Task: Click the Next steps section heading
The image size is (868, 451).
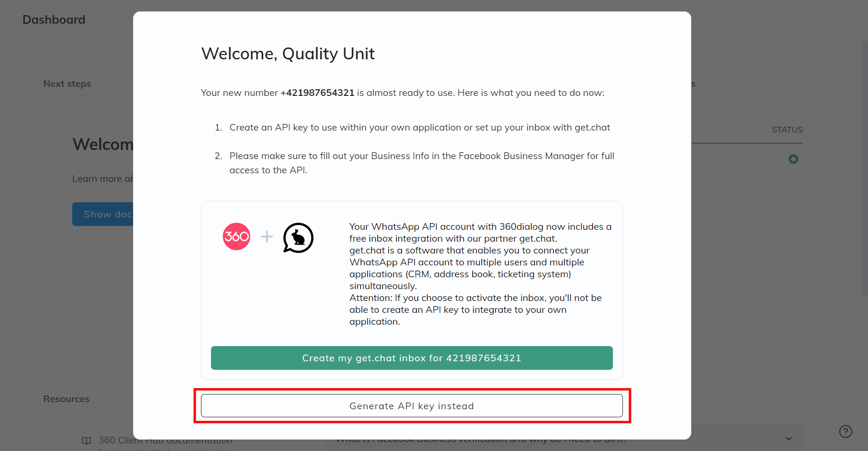Action: [x=67, y=84]
